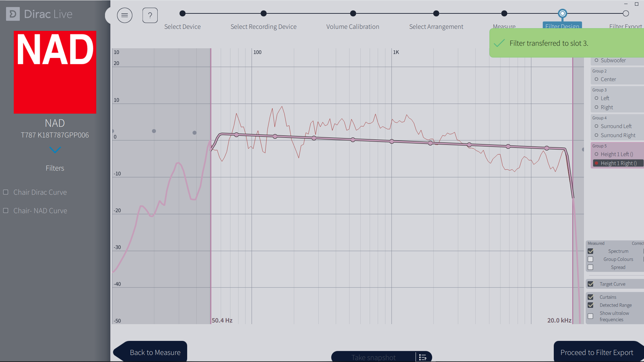Expand the Group 5 Height channels
Viewport: 644px width, 362px height.
click(600, 145)
